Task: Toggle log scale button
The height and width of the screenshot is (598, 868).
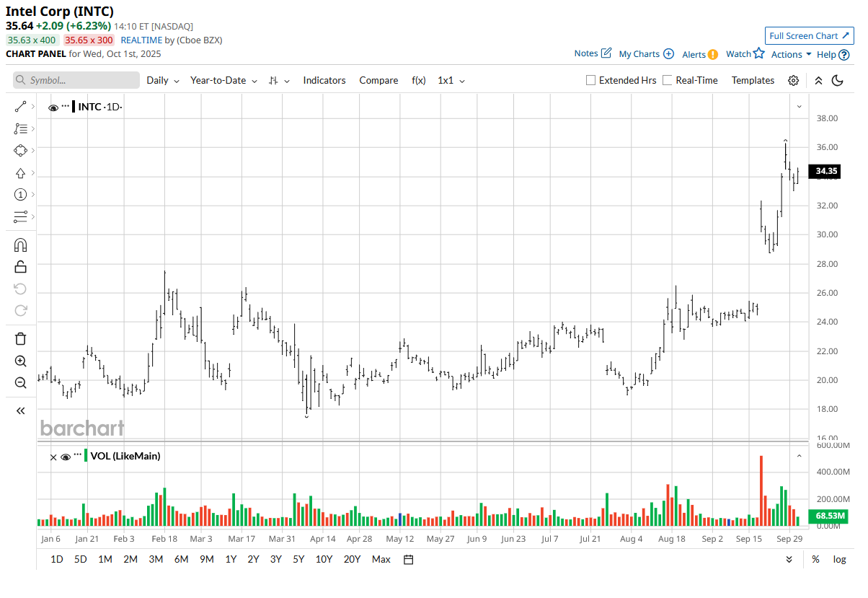Action: tap(839, 559)
